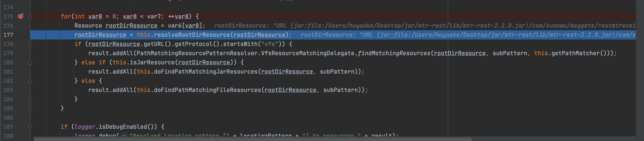644x141 pixels.
Task: Click line number 181 in the gutter
Action: [8, 72]
